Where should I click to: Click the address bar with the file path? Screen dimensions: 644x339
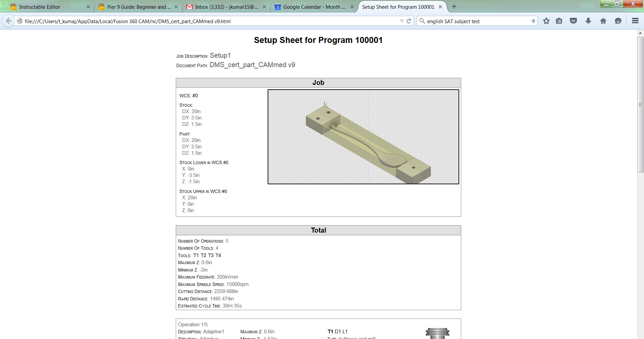tap(211, 21)
